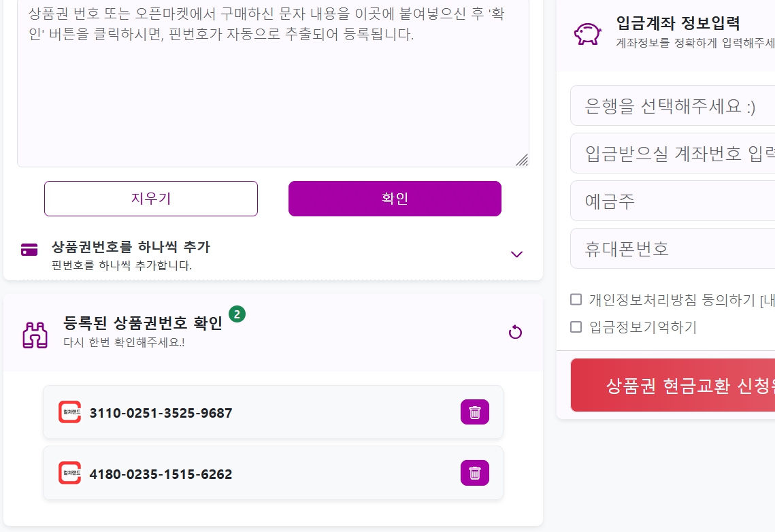775x532 pixels.
Task: Click the 컬쳐랜드 logo on the second voucher row
Action: tap(69, 473)
